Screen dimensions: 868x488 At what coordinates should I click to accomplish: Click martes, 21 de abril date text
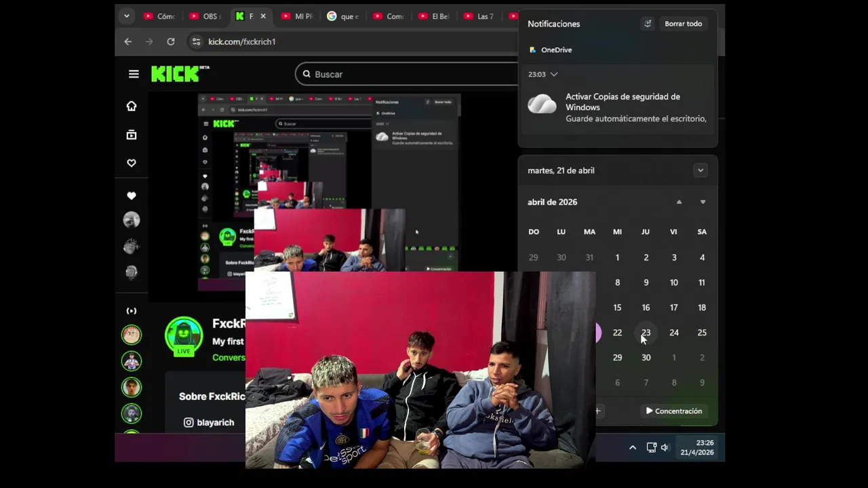[561, 170]
